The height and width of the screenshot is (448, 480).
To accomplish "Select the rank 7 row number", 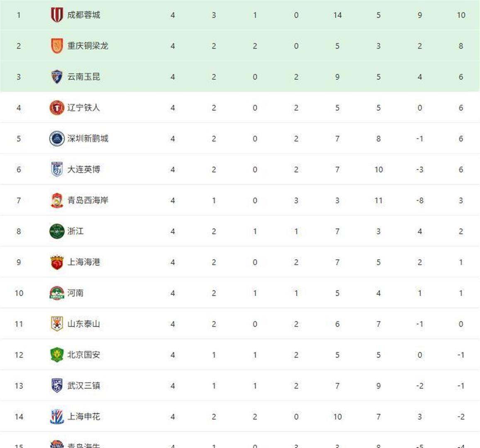I will point(19,200).
